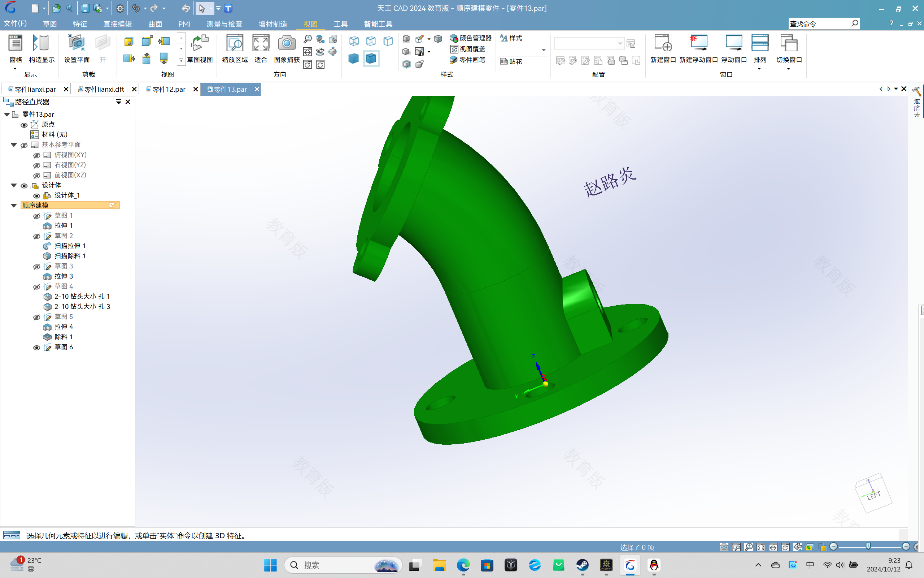Adjust the zoom slider handle in status bar
The image size is (924, 578).
(x=868, y=547)
